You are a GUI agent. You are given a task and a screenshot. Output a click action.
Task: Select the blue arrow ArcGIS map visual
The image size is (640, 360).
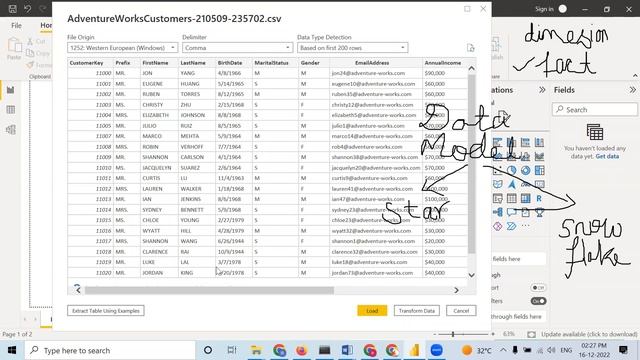511,184
